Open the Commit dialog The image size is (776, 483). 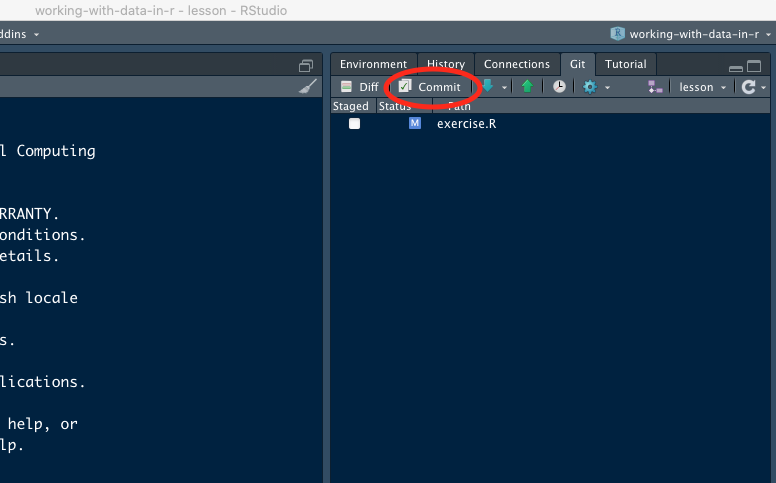click(x=430, y=87)
